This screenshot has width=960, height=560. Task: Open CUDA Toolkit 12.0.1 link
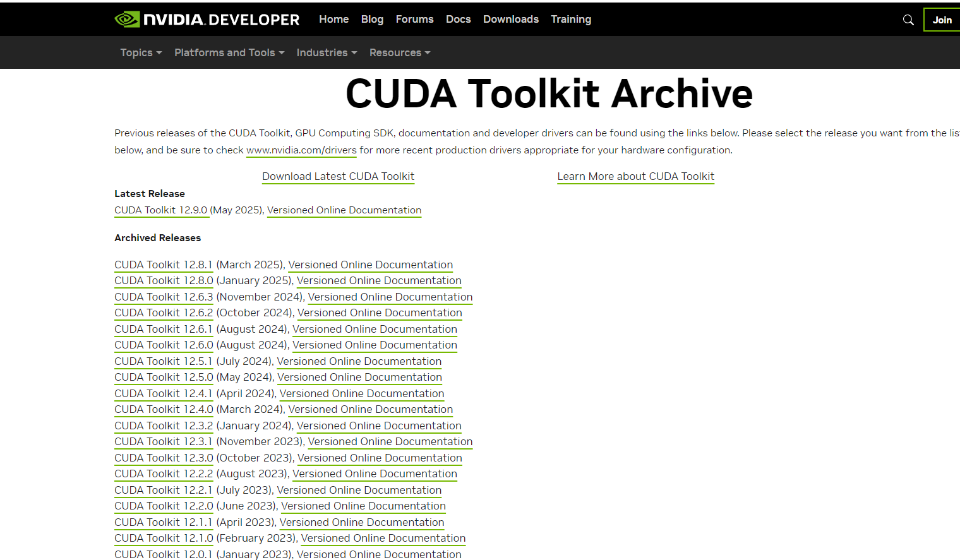click(164, 554)
